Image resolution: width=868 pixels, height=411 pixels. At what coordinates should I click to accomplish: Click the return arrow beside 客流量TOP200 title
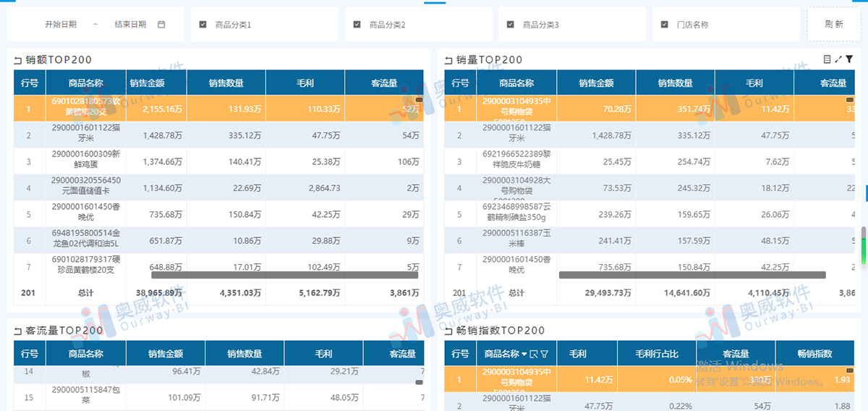[x=17, y=331]
